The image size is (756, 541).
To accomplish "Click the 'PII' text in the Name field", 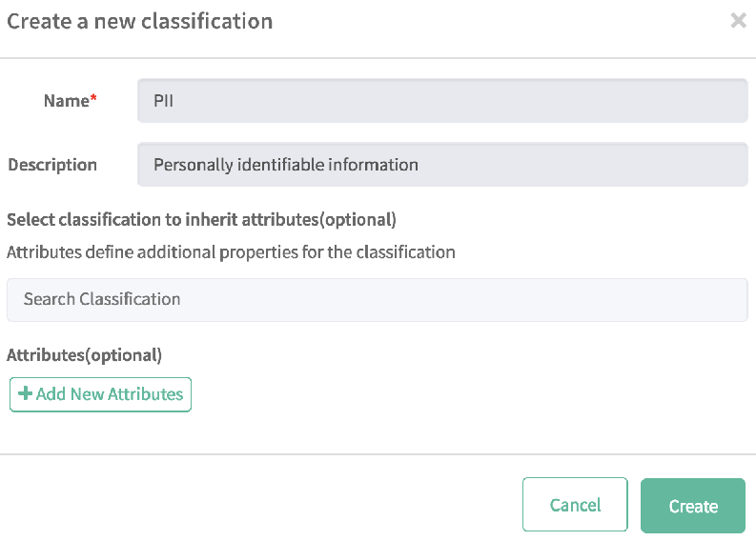I will coord(162,101).
